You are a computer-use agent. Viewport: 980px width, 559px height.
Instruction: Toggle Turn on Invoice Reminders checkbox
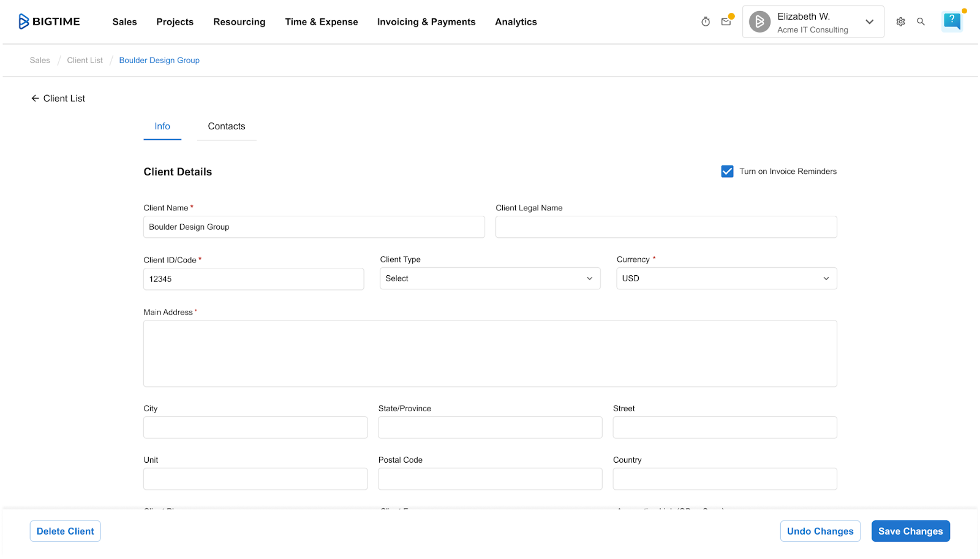point(727,172)
